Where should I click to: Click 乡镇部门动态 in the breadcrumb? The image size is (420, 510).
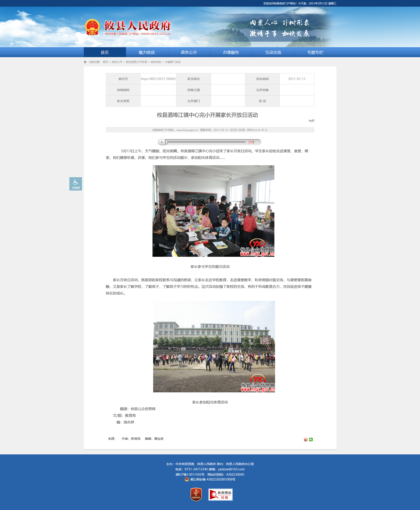173,62
